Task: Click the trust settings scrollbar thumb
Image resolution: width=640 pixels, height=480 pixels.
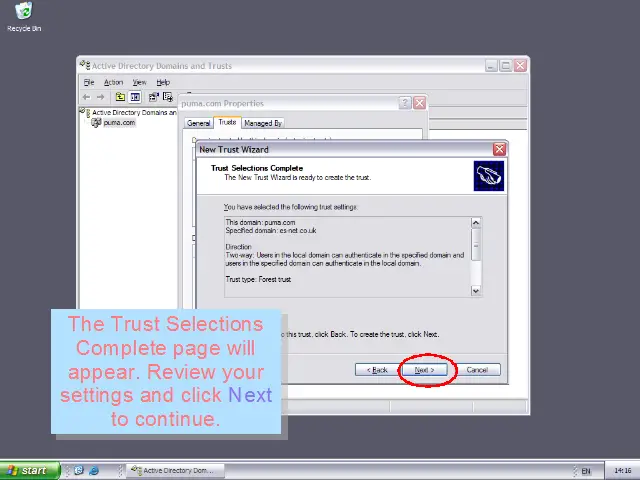Action: point(476,244)
